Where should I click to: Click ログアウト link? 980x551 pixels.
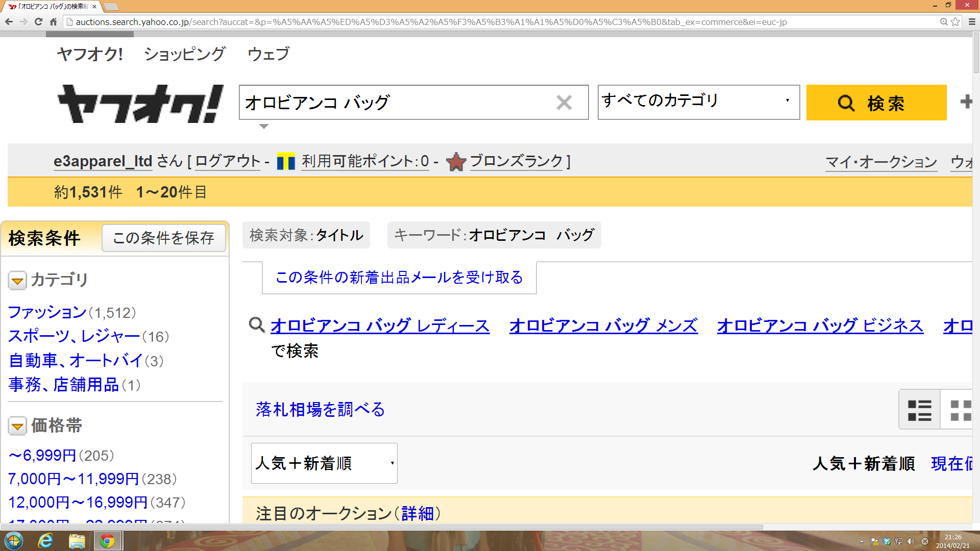pos(228,161)
